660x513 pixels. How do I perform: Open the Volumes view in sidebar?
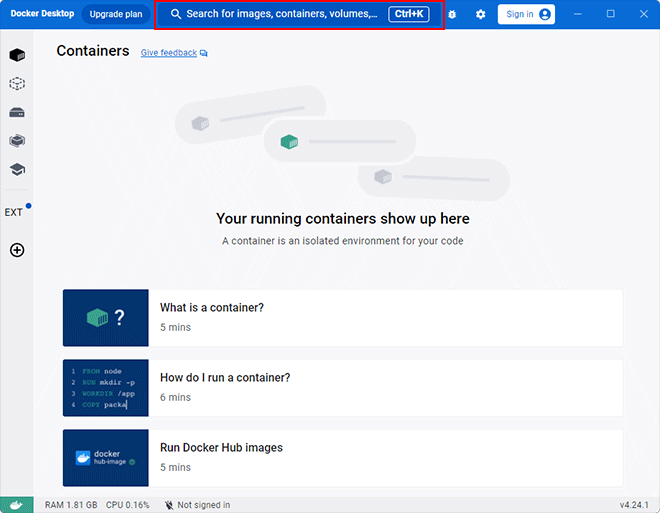click(x=17, y=112)
